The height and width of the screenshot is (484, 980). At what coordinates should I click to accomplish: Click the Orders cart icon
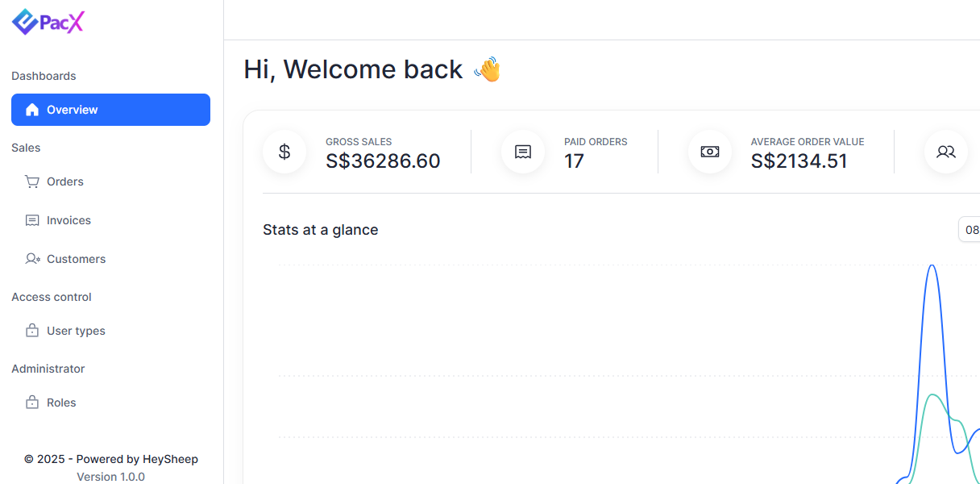(32, 181)
